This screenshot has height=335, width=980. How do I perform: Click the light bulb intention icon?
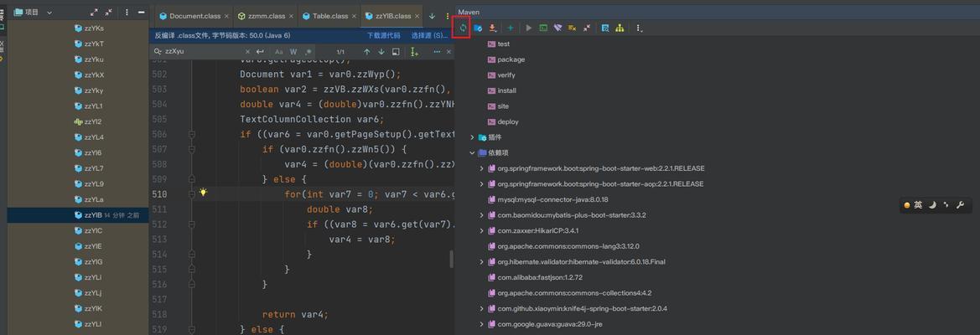[203, 193]
